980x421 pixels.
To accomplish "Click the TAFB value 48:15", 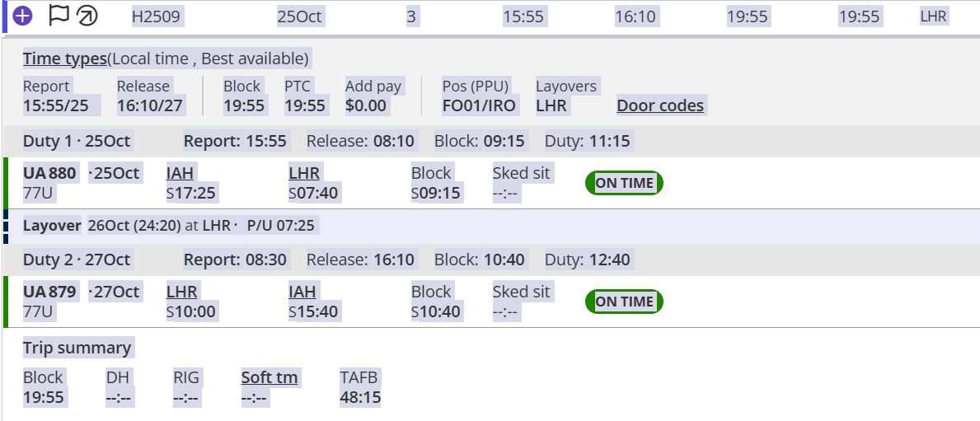I will pos(361,397).
